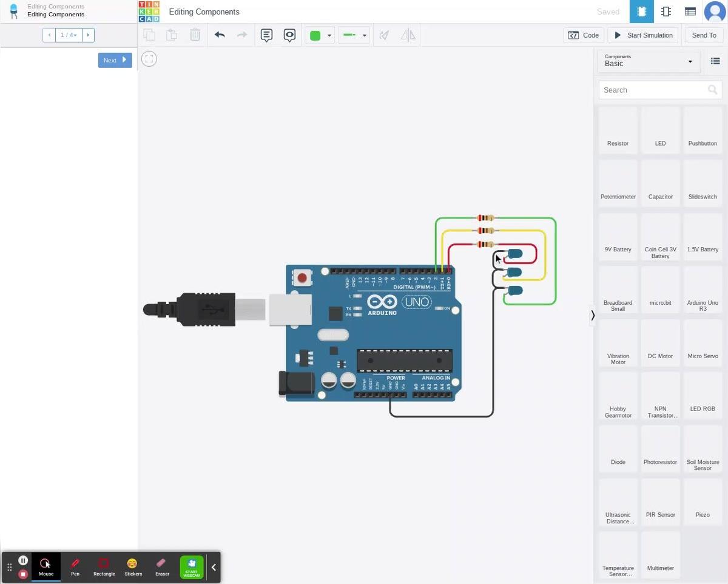The height and width of the screenshot is (584, 728).
Task: Toggle components list view icon
Action: coord(715,61)
